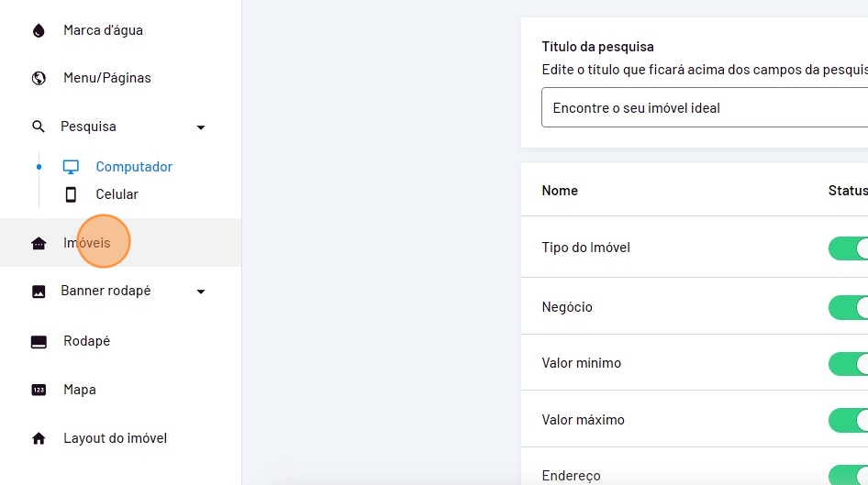Turn off the Valor máximo switch
Viewport: 868px width, 485px height.
849,420
